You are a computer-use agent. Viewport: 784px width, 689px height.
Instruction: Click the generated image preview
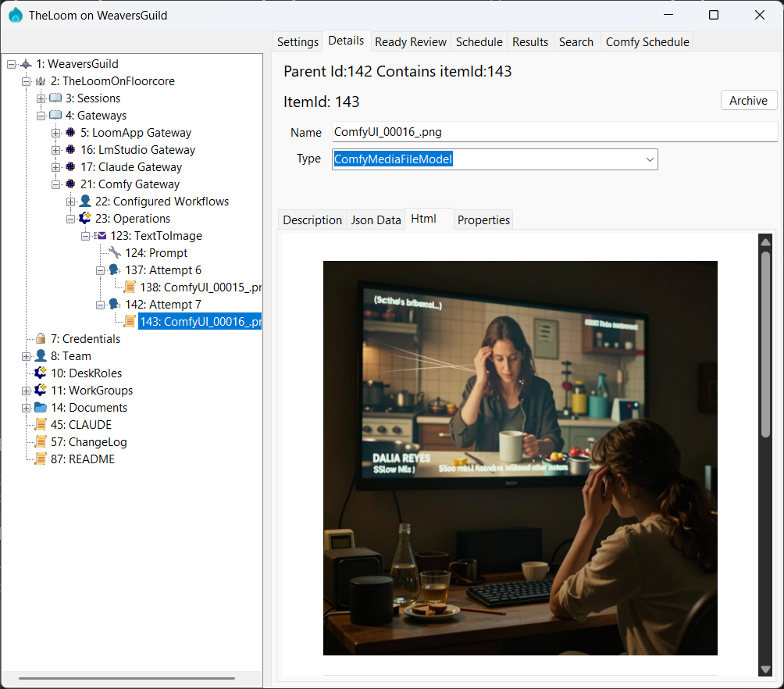pyautogui.click(x=520, y=458)
